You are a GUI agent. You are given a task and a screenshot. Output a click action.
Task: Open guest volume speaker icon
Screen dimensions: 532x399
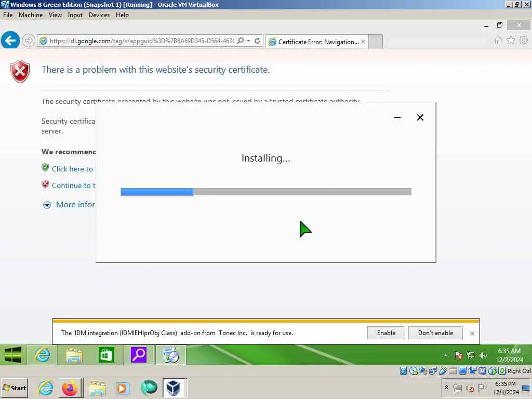point(483,355)
